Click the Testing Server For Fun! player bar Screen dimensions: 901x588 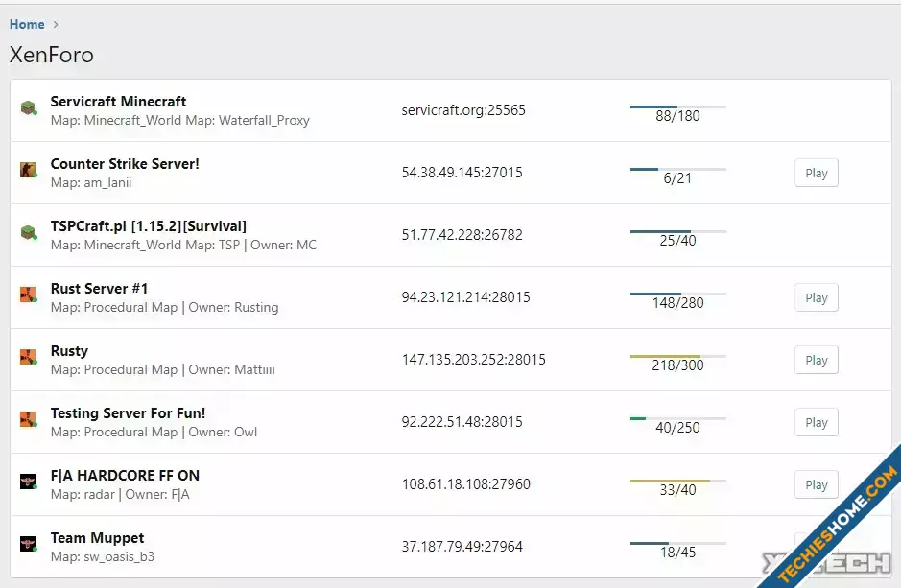(x=678, y=418)
